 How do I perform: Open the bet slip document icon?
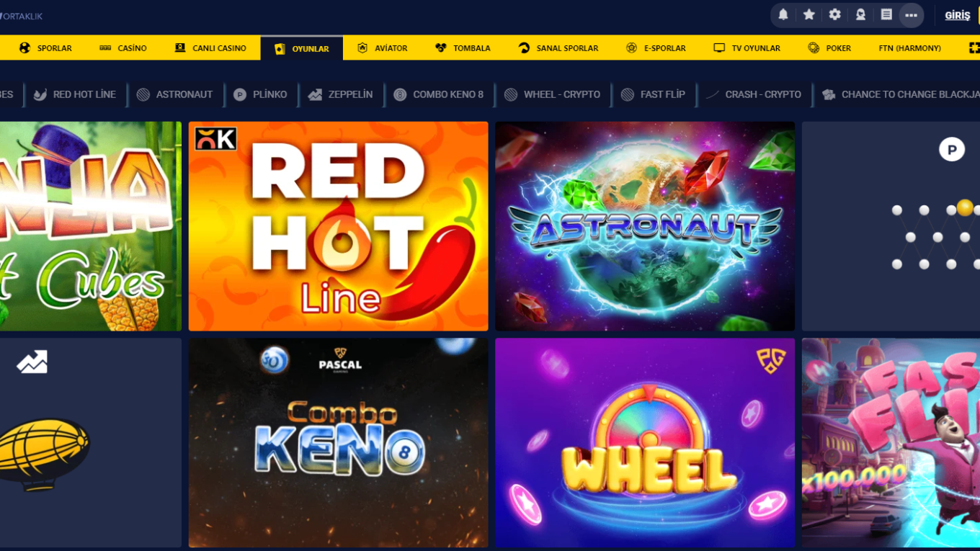pyautogui.click(x=886, y=14)
